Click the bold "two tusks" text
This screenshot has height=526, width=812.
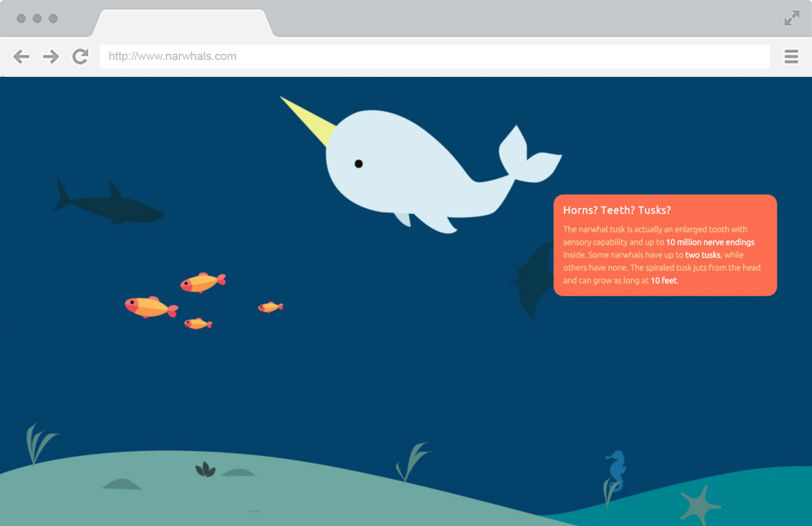tap(703, 255)
